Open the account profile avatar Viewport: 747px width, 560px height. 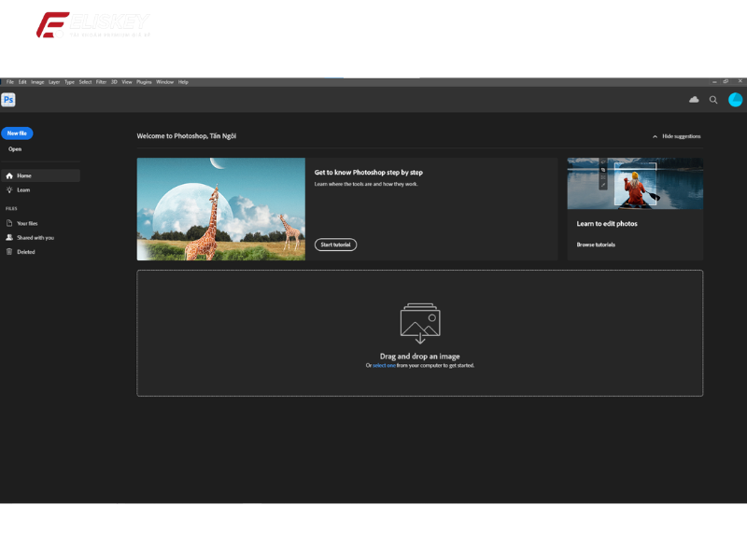click(735, 100)
